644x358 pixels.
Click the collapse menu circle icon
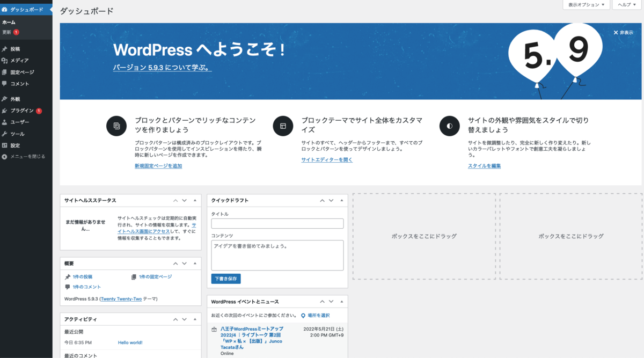point(5,157)
